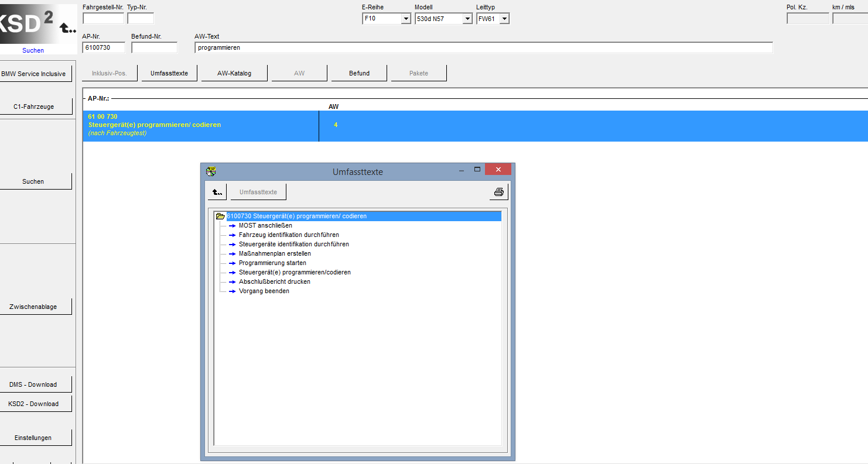The image size is (868, 464).
Task: Select Abschlußbericht drucken step
Action: pos(275,281)
